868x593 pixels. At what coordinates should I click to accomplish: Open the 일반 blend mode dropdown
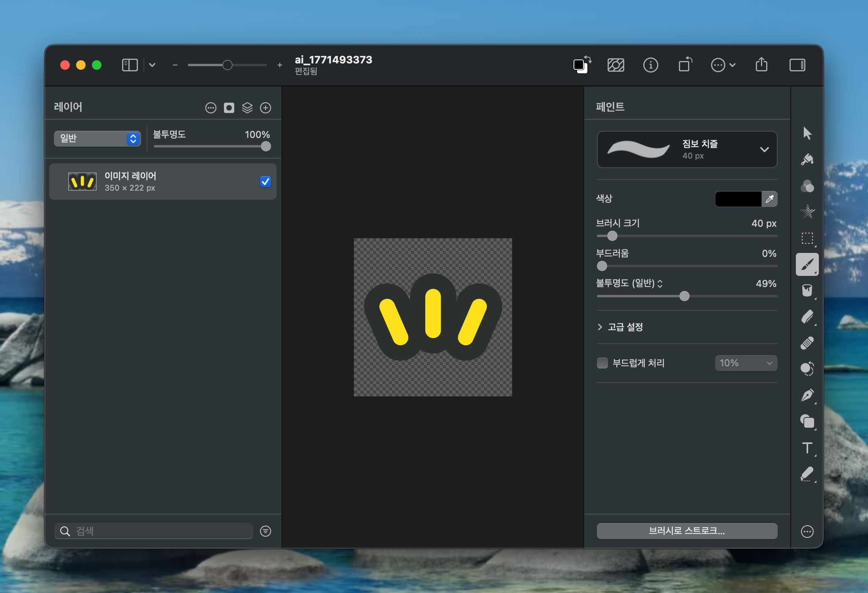[98, 138]
